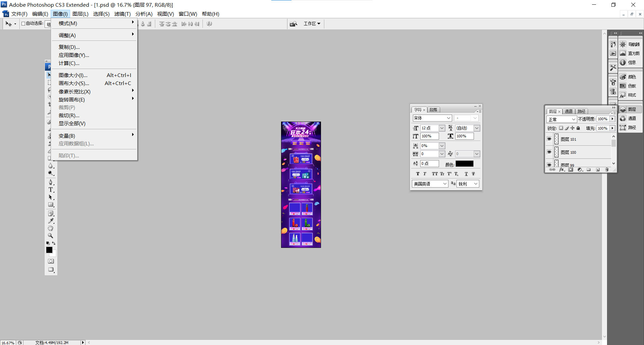Create new layer via Layers panel icon
The width and height of the screenshot is (644, 345).
pos(598,170)
